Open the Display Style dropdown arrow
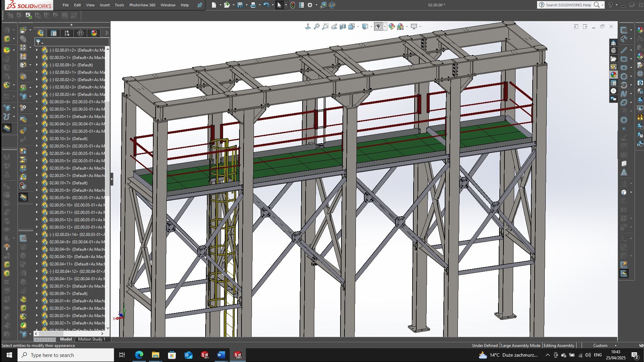 [x=371, y=26]
